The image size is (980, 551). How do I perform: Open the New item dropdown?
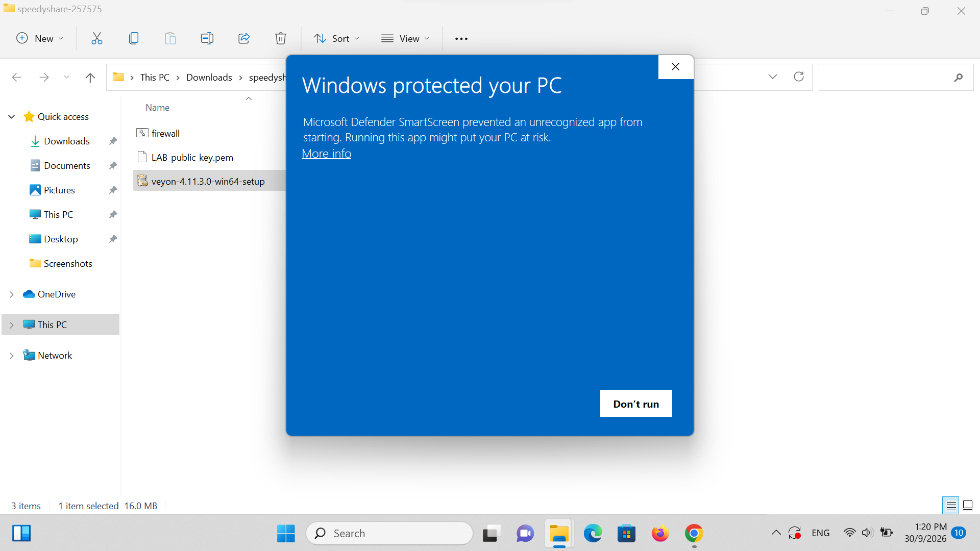click(40, 38)
